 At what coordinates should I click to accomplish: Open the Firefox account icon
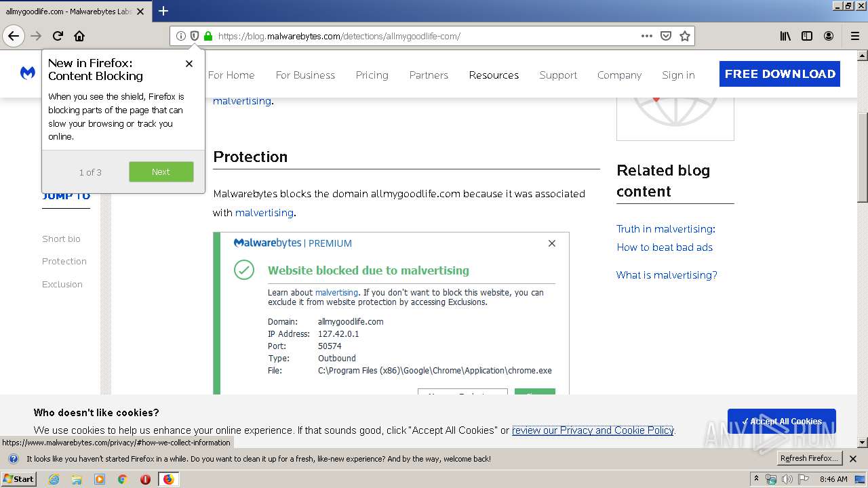[x=829, y=36]
